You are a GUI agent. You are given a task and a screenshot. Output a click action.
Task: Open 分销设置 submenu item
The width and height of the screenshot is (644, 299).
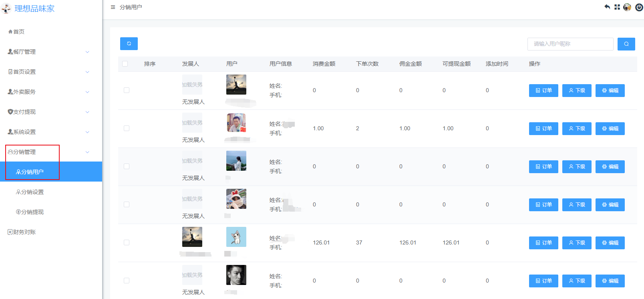pyautogui.click(x=51, y=192)
